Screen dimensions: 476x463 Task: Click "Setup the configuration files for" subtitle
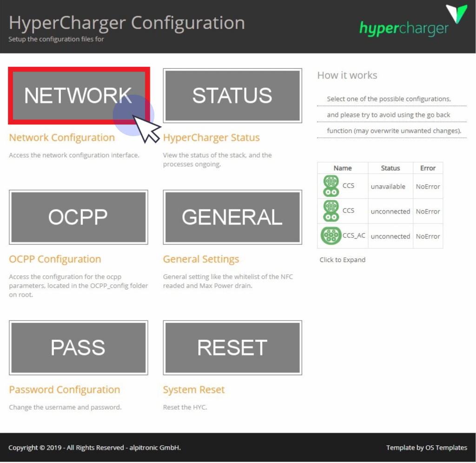56,39
